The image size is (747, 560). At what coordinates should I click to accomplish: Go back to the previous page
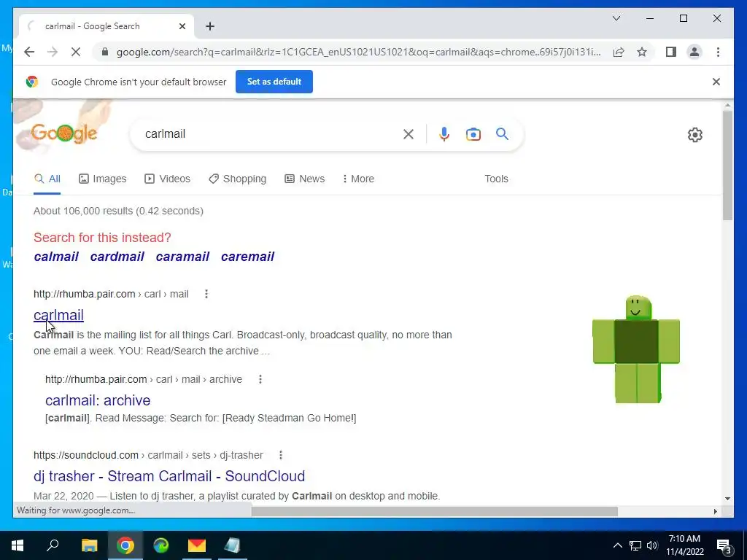coord(29,52)
